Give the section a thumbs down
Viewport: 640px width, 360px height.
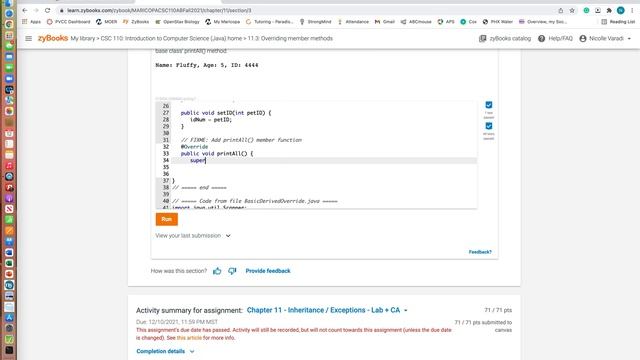point(232,271)
